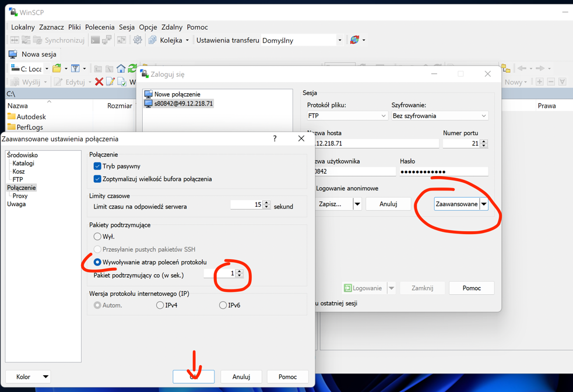Click the red delete X icon
The image size is (573, 392).
[x=99, y=82]
